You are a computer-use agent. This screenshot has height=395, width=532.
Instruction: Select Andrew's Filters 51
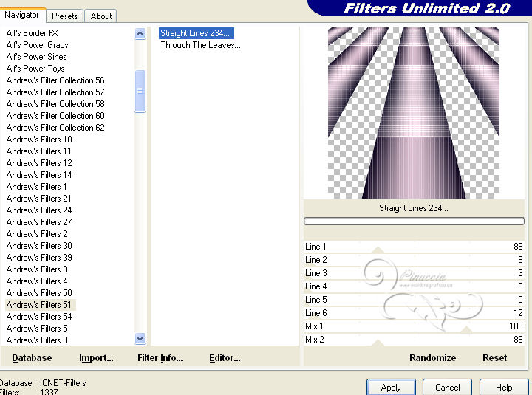(41, 305)
